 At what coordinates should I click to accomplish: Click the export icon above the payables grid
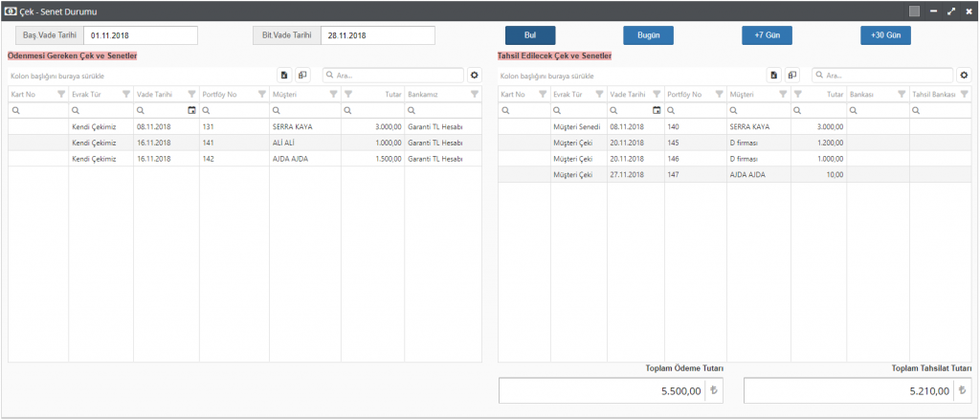pyautogui.click(x=284, y=75)
